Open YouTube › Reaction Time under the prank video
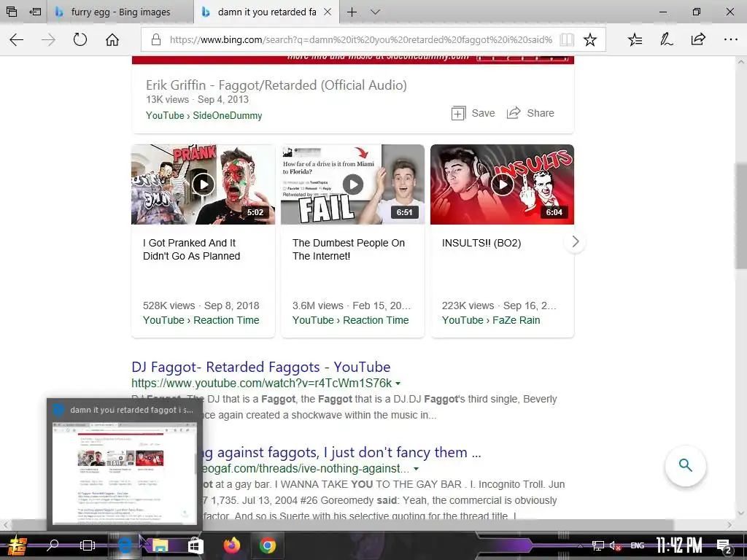 coord(201,321)
